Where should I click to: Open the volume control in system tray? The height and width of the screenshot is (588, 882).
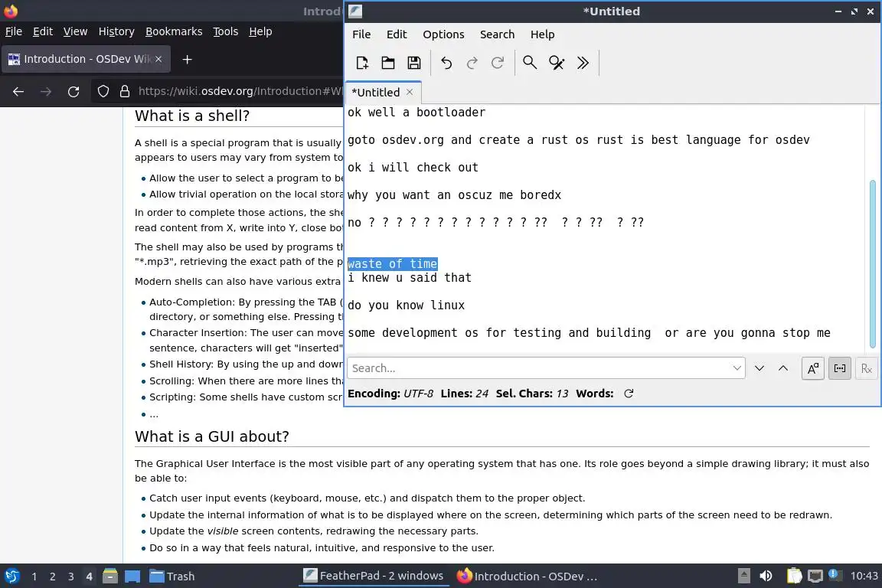pos(766,577)
